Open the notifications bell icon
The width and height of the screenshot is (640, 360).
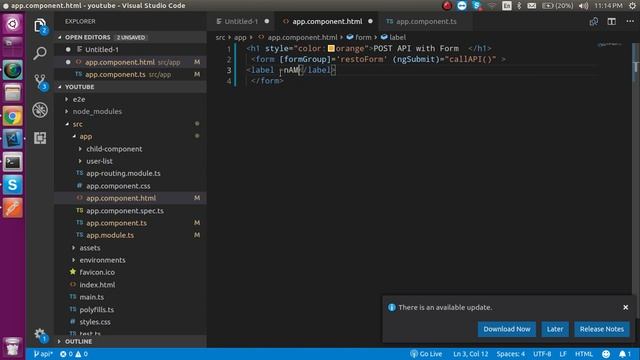tap(624, 354)
